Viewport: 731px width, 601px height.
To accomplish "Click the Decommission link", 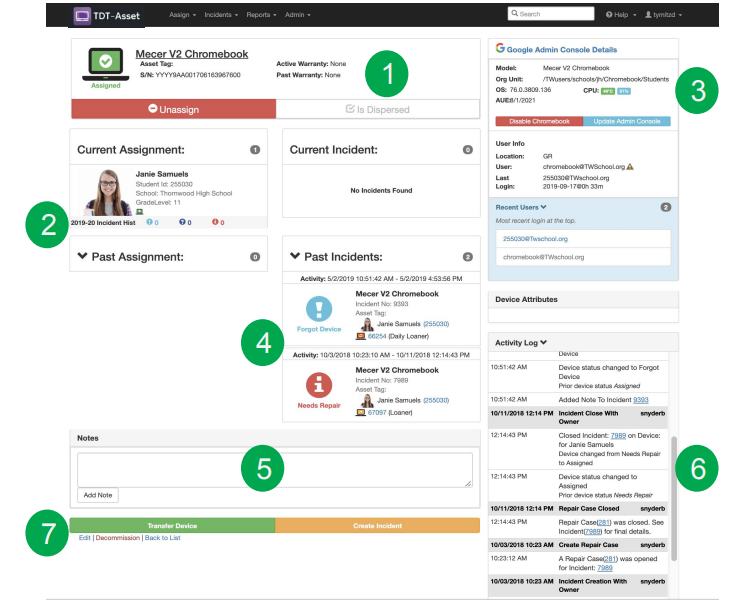I will click(x=117, y=538).
